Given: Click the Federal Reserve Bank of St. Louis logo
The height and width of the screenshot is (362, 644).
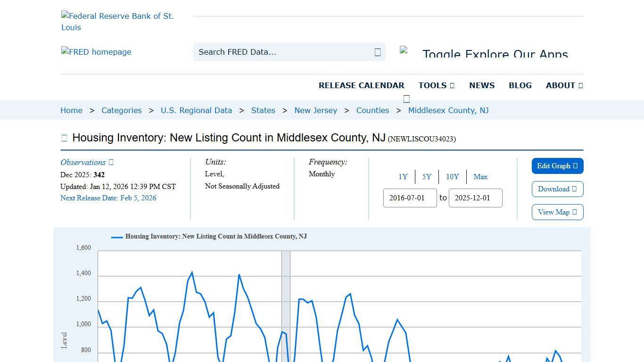Looking at the screenshot, I should [118, 21].
